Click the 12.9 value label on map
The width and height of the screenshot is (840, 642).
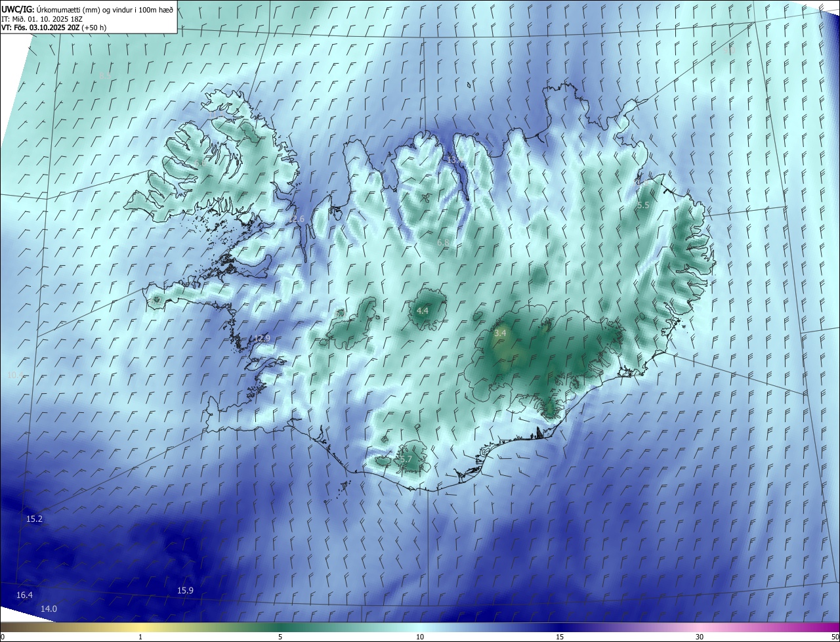click(x=262, y=339)
